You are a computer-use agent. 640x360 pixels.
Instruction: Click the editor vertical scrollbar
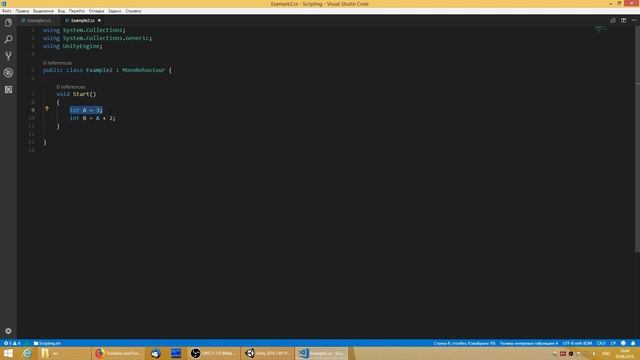pos(637,139)
